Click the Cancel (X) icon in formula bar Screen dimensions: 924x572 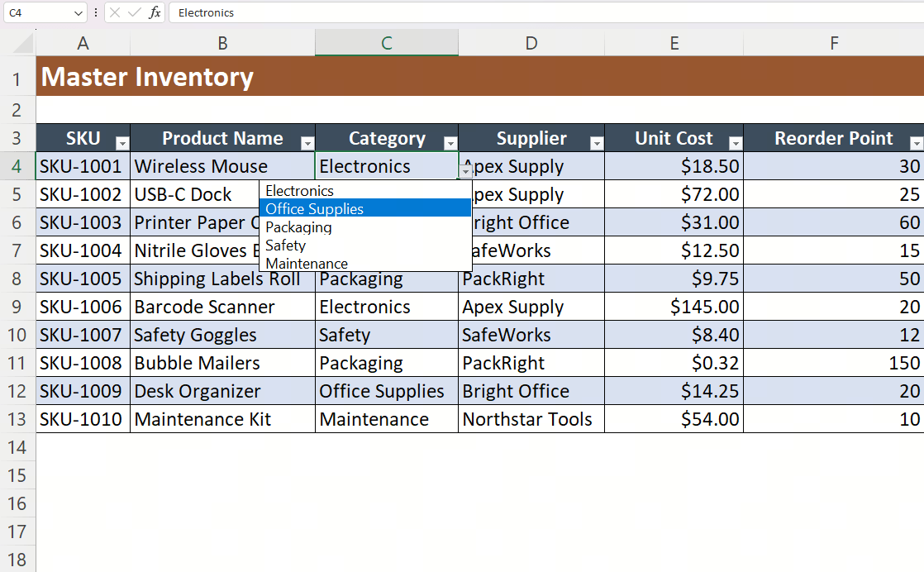pos(115,12)
